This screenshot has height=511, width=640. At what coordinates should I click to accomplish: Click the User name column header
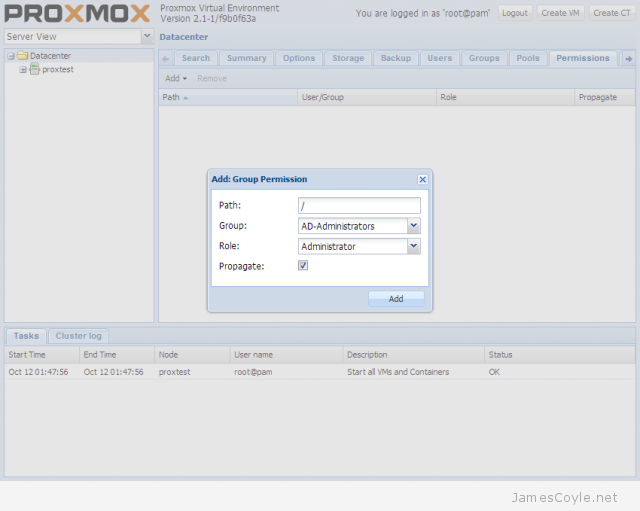(x=287, y=355)
